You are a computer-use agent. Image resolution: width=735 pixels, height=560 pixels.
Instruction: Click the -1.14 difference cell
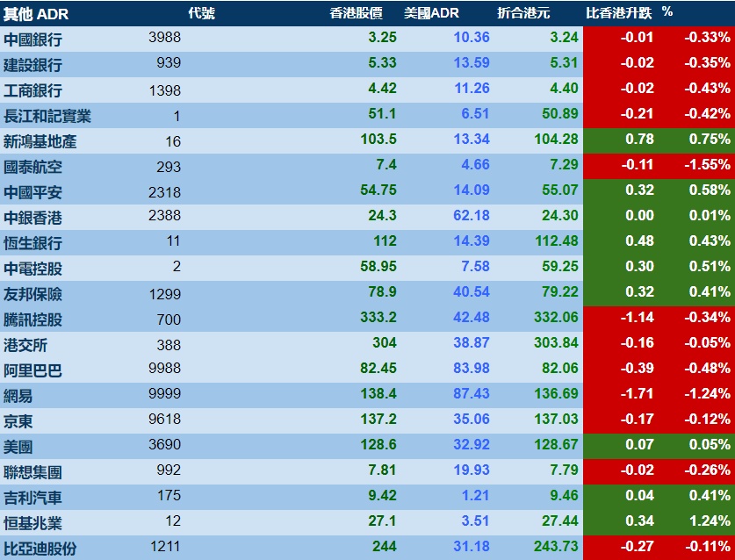[x=637, y=317]
